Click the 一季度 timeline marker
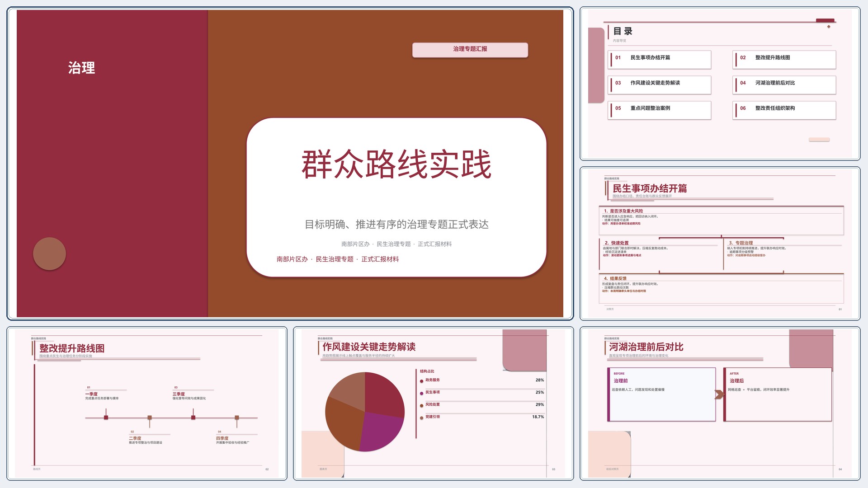 106,418
